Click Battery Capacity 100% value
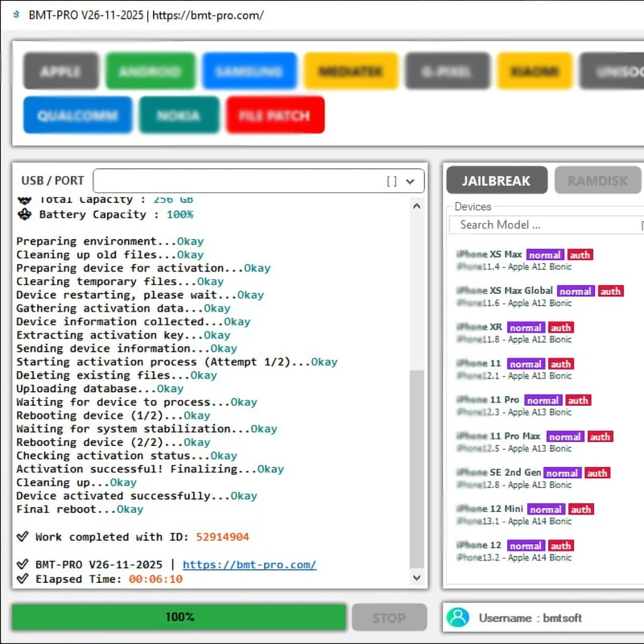Screen dimensions: 644x644 click(180, 214)
